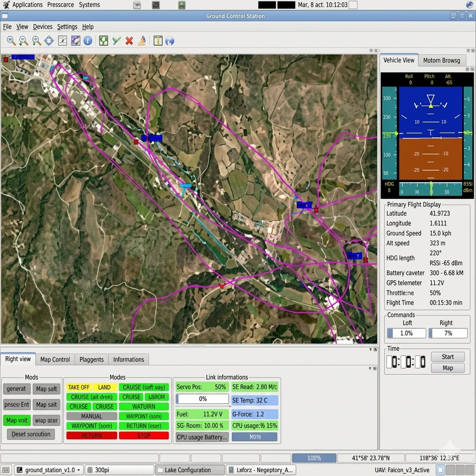Switch to the Map Control tab
The height and width of the screenshot is (476, 476).
click(x=55, y=359)
